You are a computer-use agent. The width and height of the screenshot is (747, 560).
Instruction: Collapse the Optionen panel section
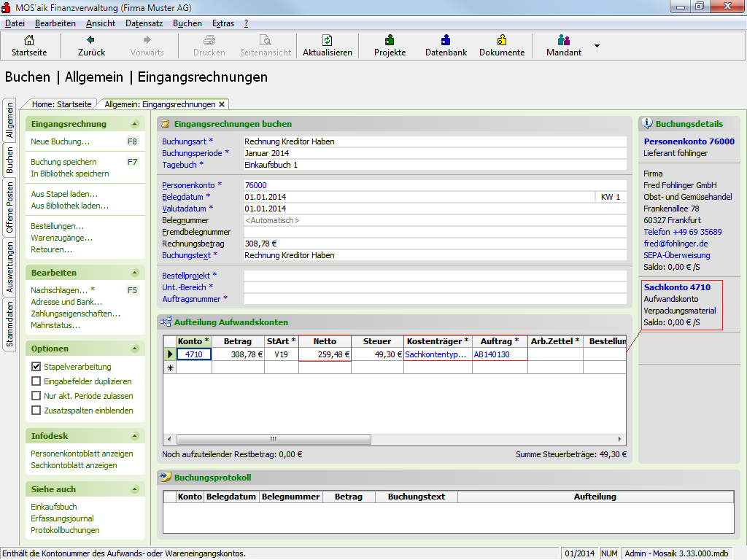click(134, 349)
